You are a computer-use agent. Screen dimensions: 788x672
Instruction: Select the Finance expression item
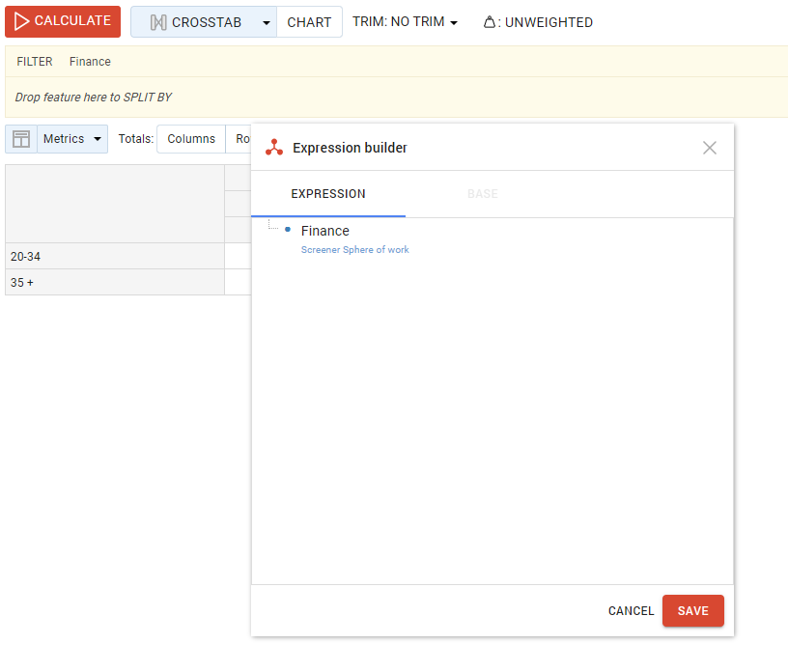point(325,231)
